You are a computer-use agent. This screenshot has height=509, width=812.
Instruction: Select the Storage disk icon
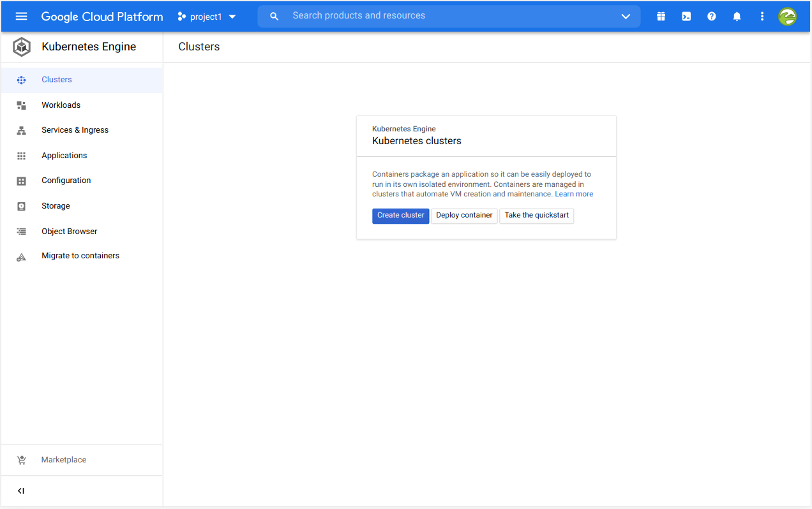coord(21,206)
